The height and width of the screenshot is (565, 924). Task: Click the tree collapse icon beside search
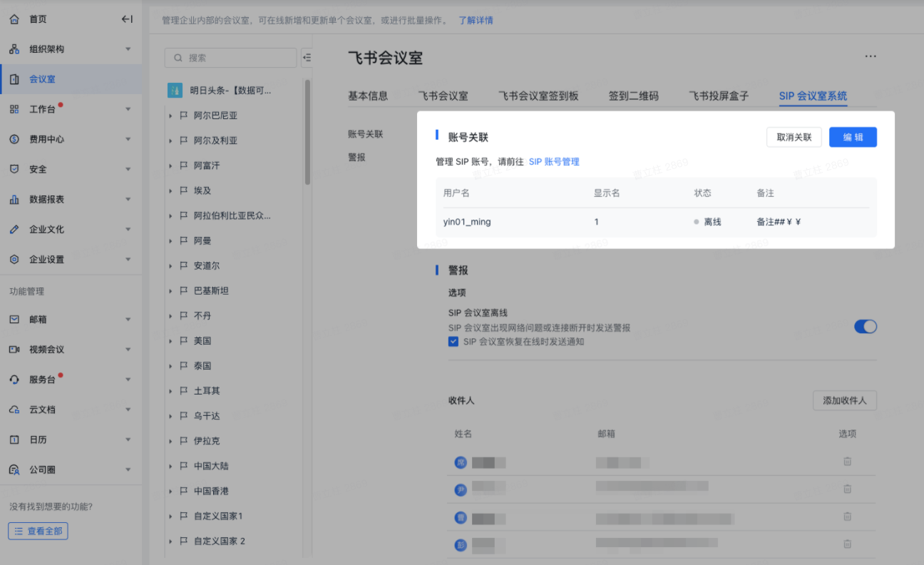[x=307, y=58]
